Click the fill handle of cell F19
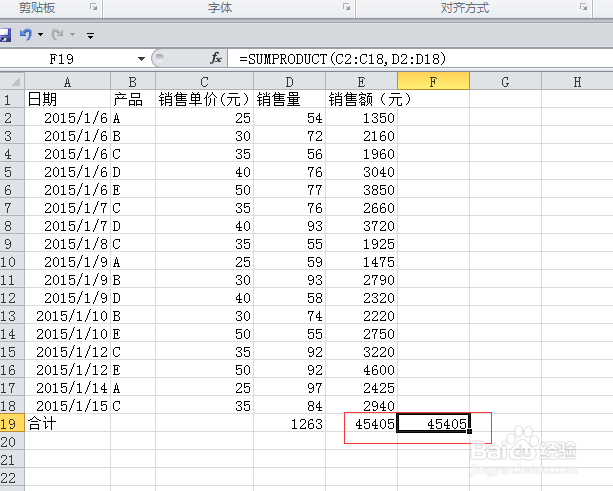The image size is (613, 491). coord(470,431)
